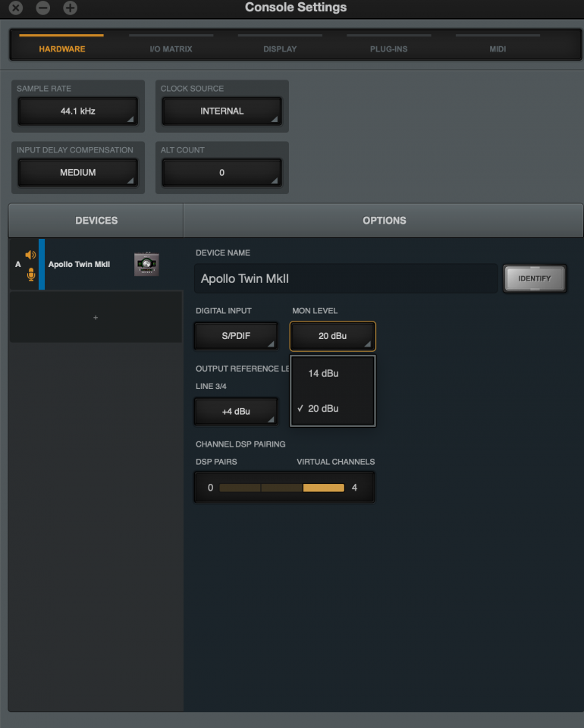
Task: Close the Console Settings window
Action: tap(16, 8)
